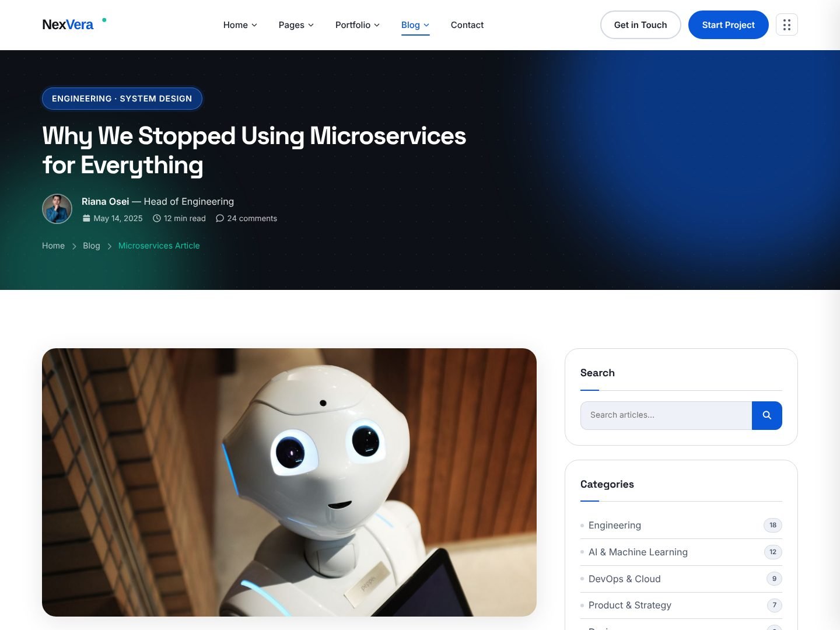840x630 pixels.
Task: Click the author name Riana Osei
Action: [x=106, y=201]
